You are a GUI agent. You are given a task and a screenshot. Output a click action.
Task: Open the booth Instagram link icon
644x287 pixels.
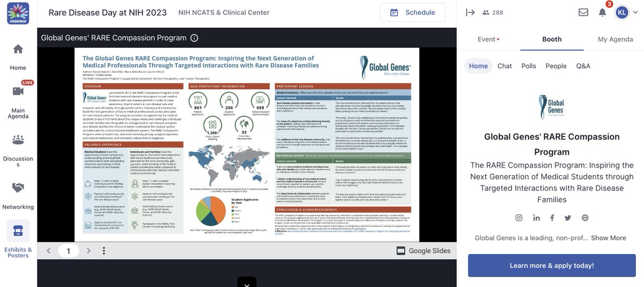point(519,218)
